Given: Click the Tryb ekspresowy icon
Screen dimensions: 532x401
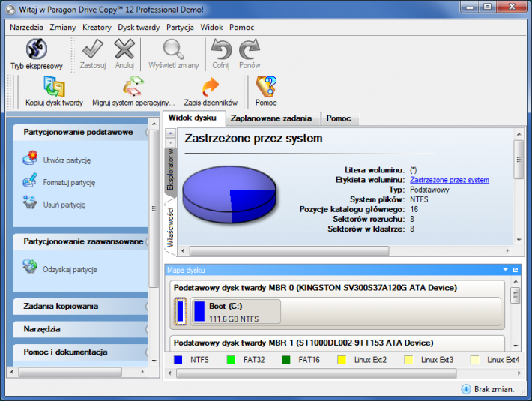Looking at the screenshot, I should (x=37, y=49).
